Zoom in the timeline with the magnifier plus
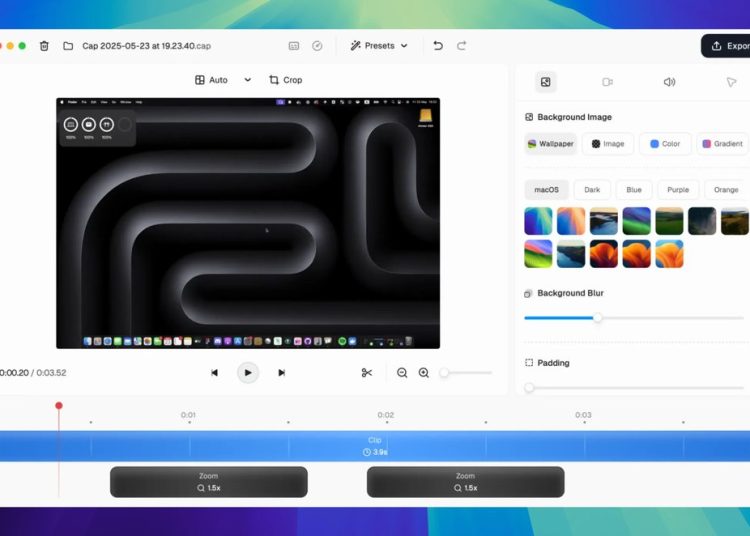 424,372
